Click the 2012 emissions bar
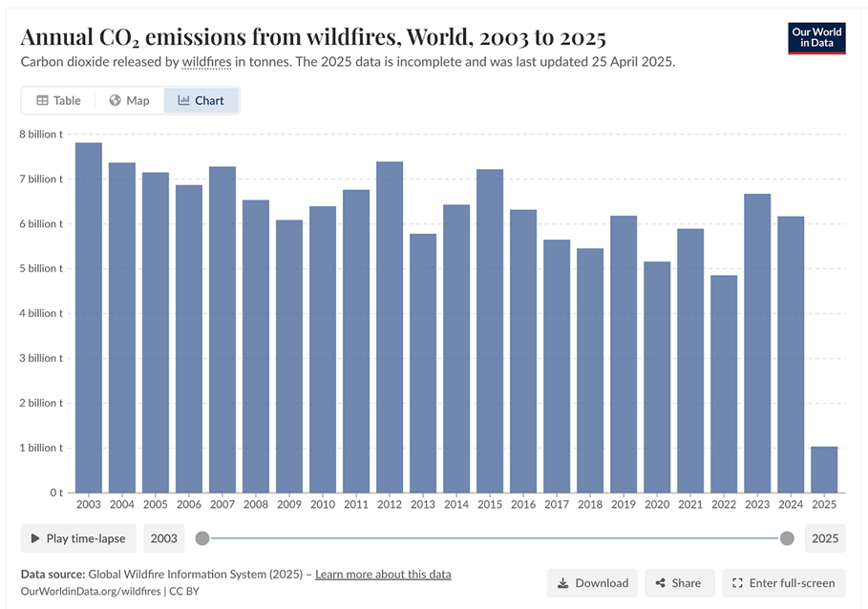The height and width of the screenshot is (609, 868). coord(390,326)
